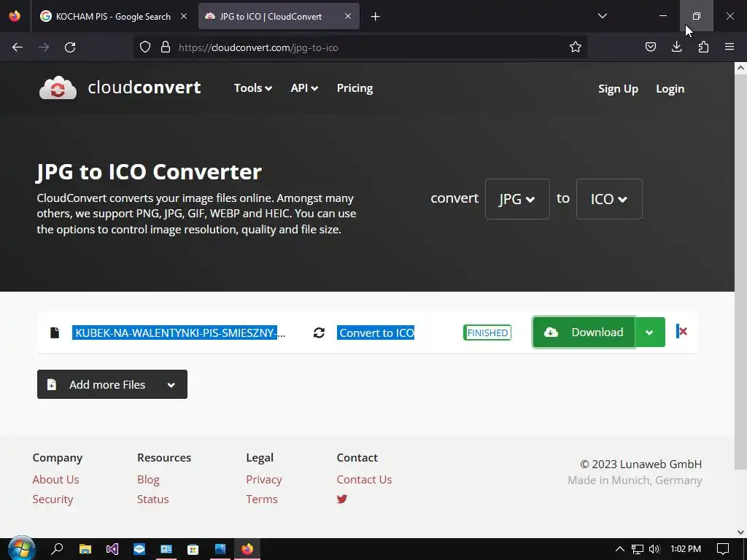
Task: List all tabs with the chevron button
Action: click(x=602, y=16)
